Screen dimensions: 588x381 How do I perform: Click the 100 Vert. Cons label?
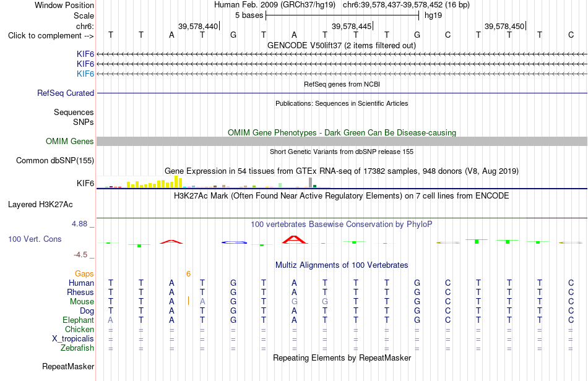(x=35, y=239)
